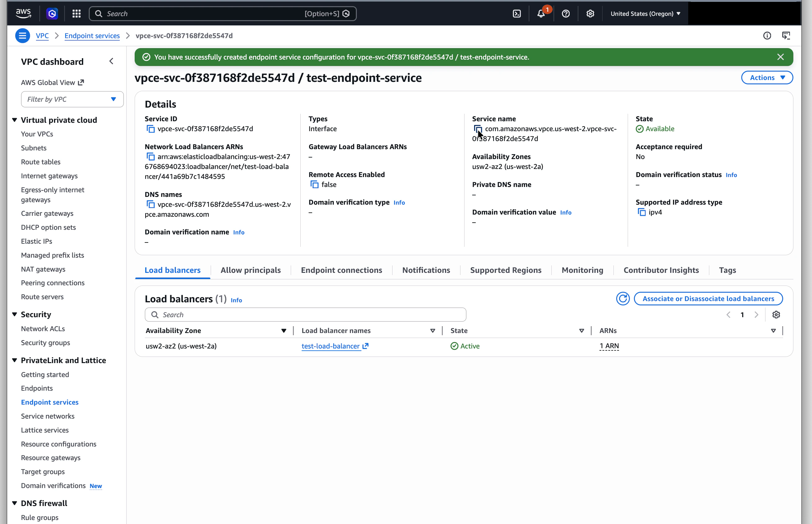Open the hamburger navigation menu
The image size is (812, 524).
click(x=22, y=35)
